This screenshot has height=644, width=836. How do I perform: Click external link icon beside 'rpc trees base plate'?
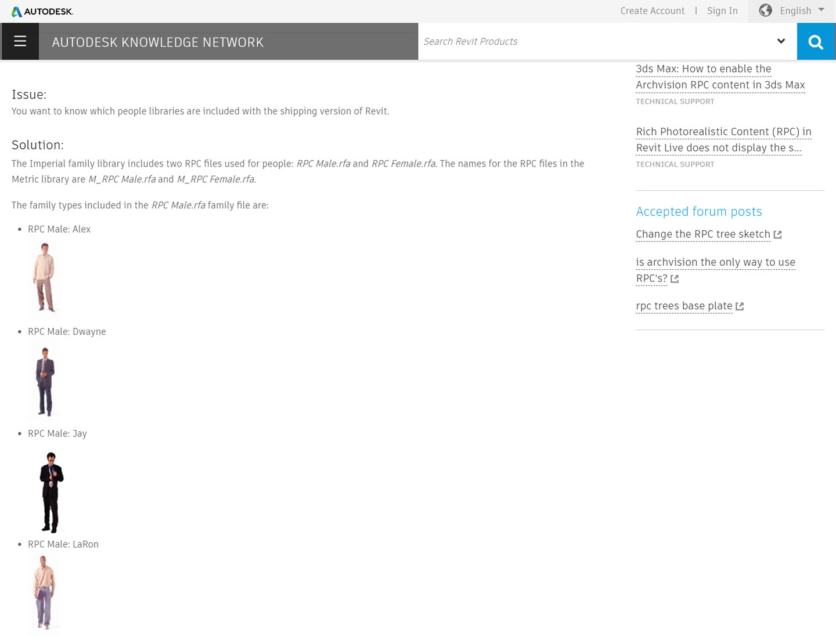click(740, 306)
